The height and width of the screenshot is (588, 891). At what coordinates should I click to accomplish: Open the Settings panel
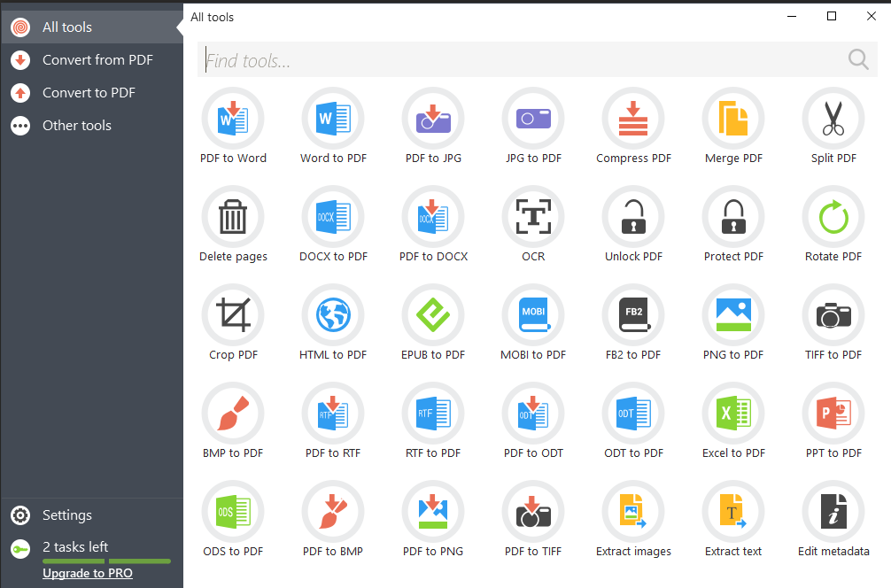[x=66, y=514]
